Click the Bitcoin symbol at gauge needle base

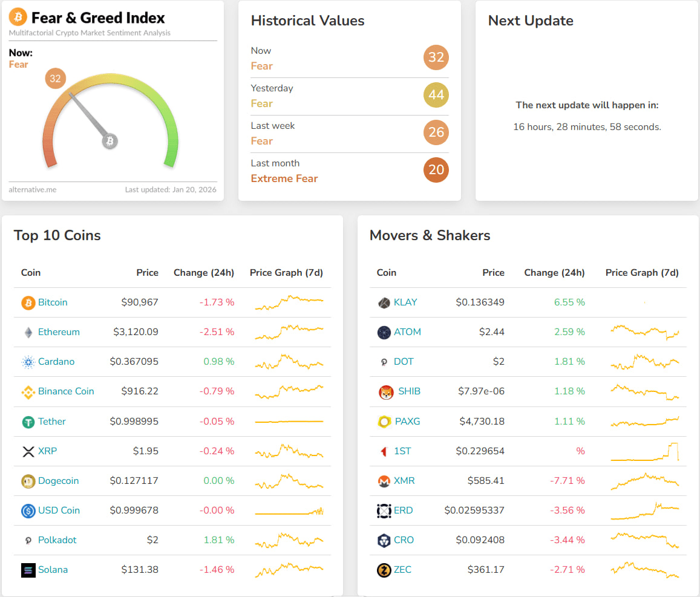click(x=110, y=142)
